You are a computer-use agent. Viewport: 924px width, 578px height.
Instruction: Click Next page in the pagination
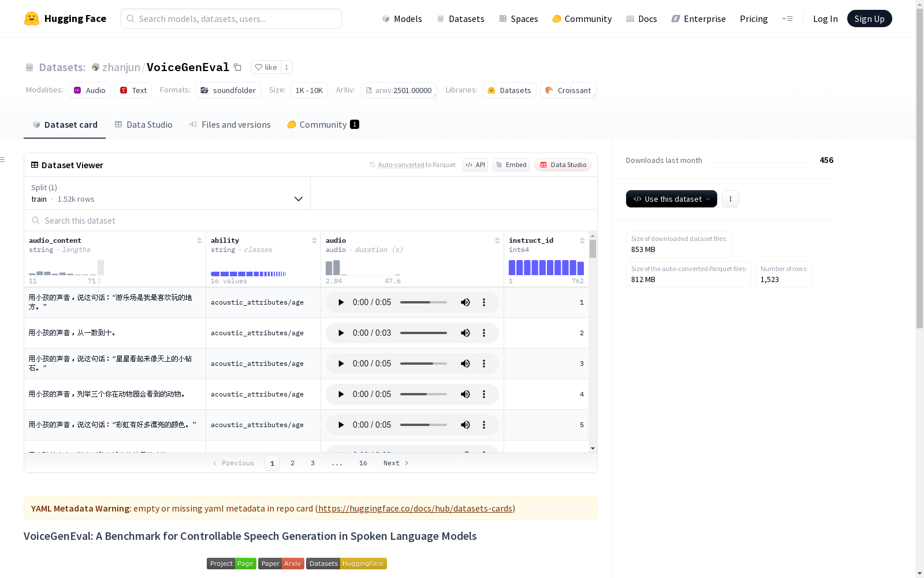click(x=396, y=463)
